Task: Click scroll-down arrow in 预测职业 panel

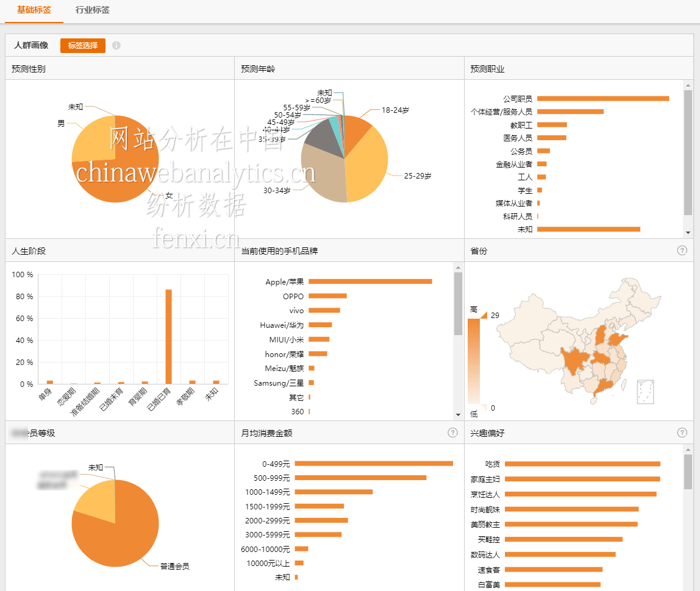Action: 688,233
